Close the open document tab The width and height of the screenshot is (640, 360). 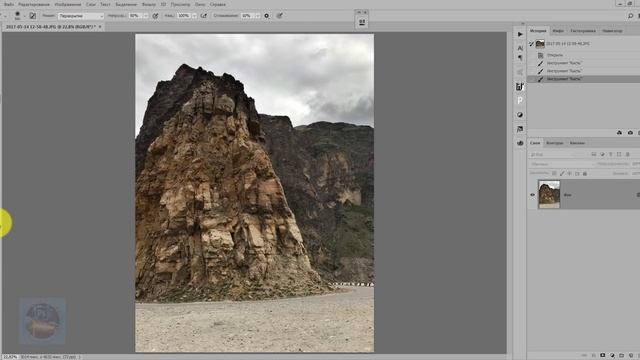[100, 27]
